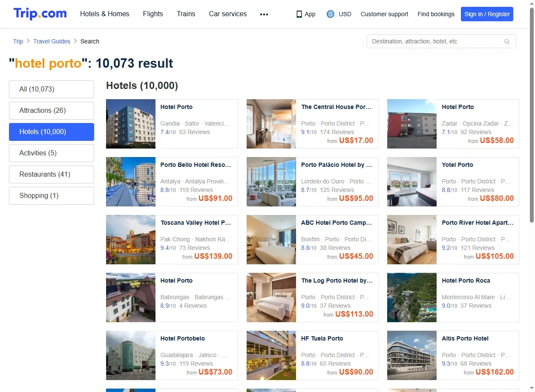Go to Trip breadcrumb link
Screen dimensions: 535x392
tap(18, 41)
